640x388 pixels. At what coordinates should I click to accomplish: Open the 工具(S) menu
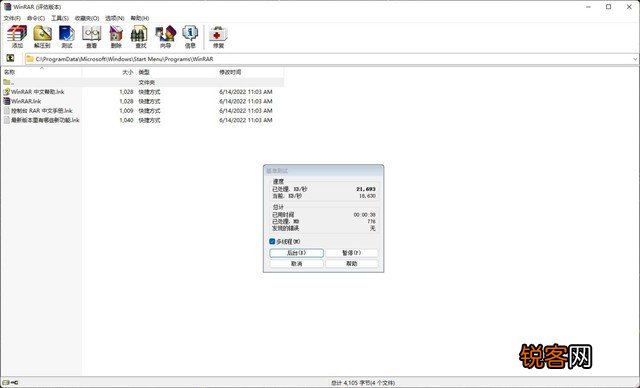(x=60, y=18)
